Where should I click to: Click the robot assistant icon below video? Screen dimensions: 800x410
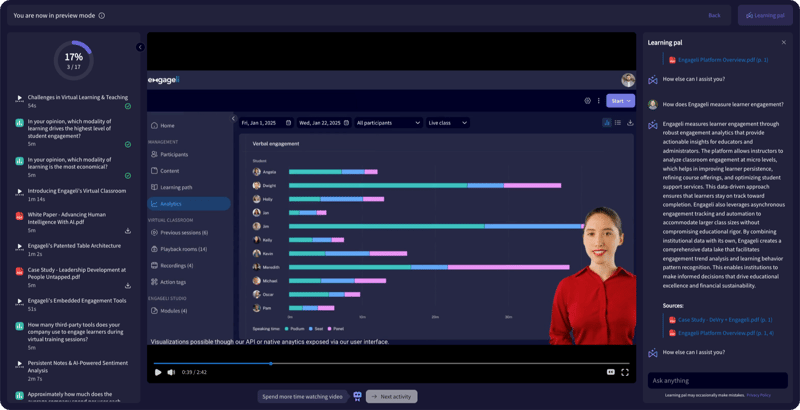[357, 396]
